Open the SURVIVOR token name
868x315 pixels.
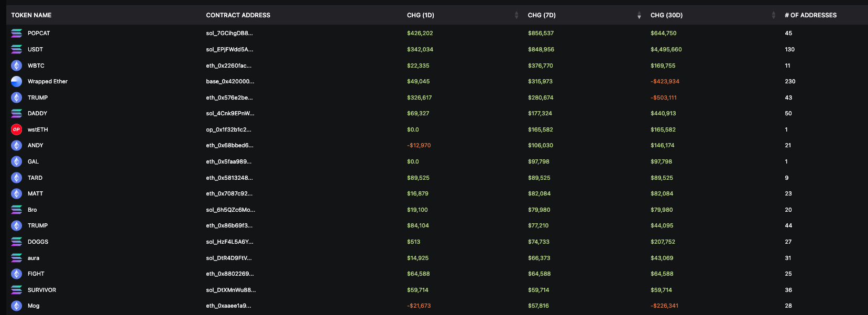coord(42,290)
